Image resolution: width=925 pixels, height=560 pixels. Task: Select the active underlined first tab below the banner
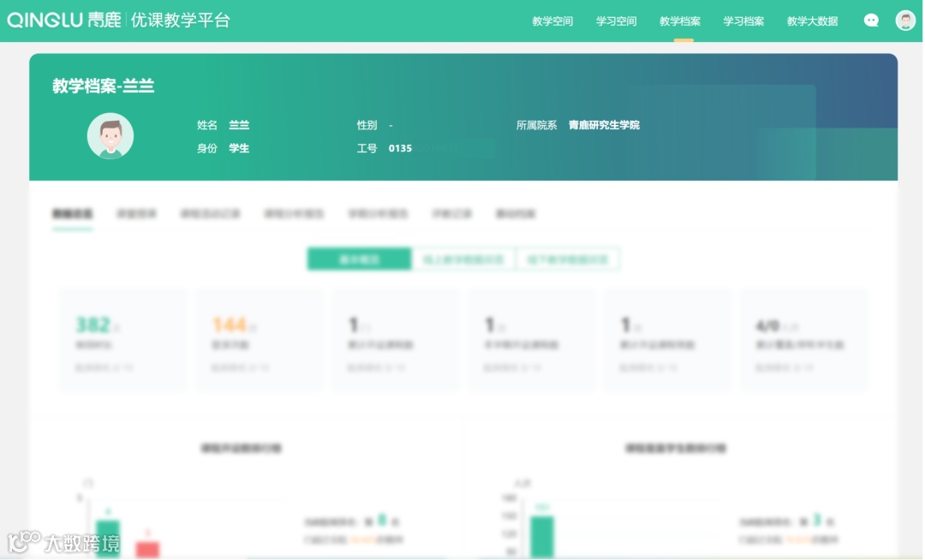73,214
